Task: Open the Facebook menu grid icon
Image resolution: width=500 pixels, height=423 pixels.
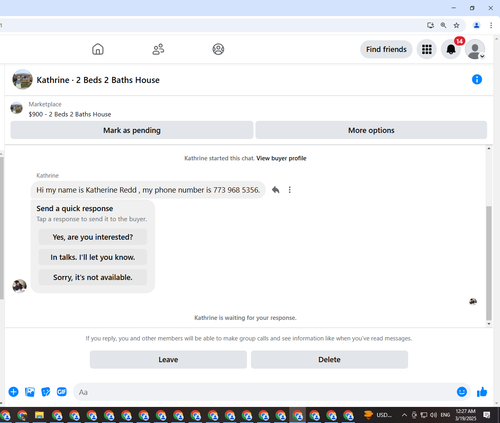Action: (427, 49)
